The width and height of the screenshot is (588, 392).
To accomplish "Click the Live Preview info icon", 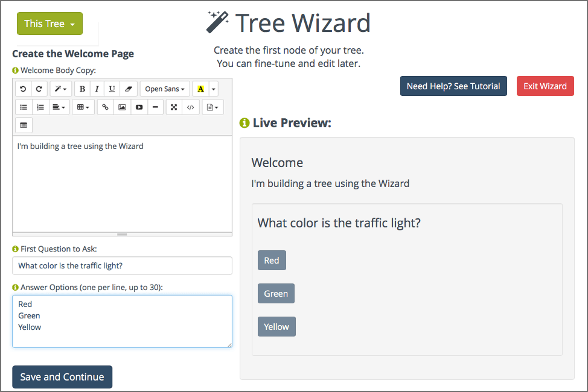I will [x=244, y=123].
